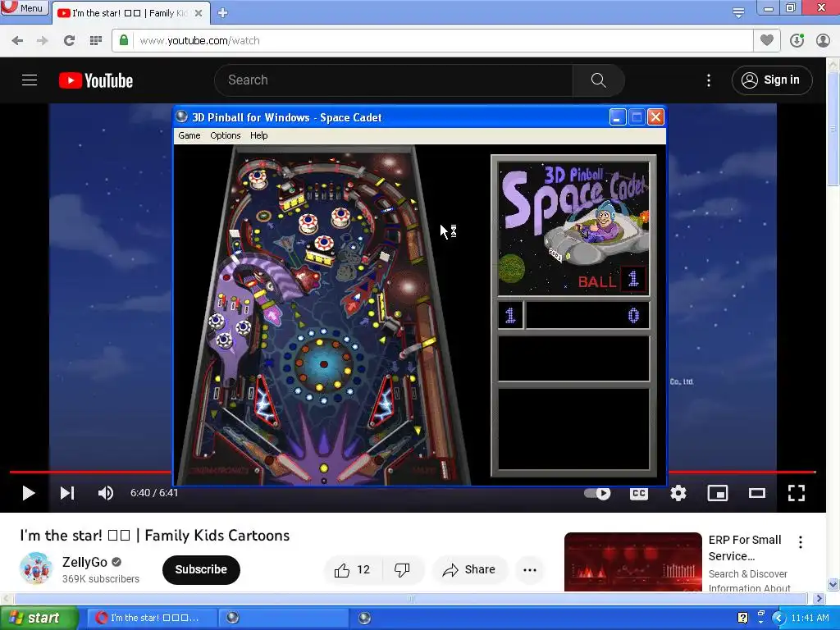This screenshot has width=840, height=630.
Task: Open the Help menu in 3D Pinball
Action: click(258, 135)
